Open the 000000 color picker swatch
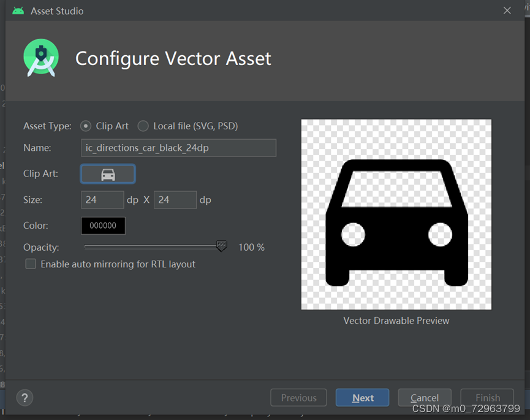The height and width of the screenshot is (420, 530). pos(103,226)
